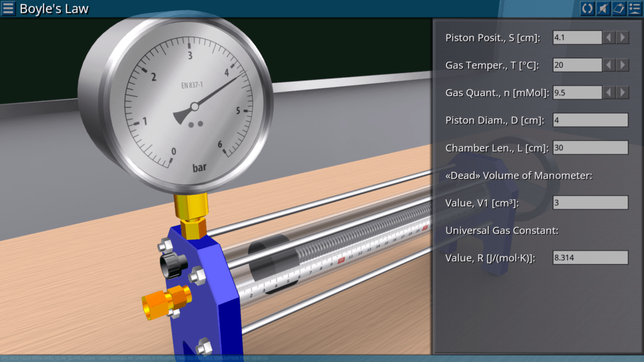Increase Gas Quantity with right arrow
Screen dimensions: 644x362
tap(623, 92)
